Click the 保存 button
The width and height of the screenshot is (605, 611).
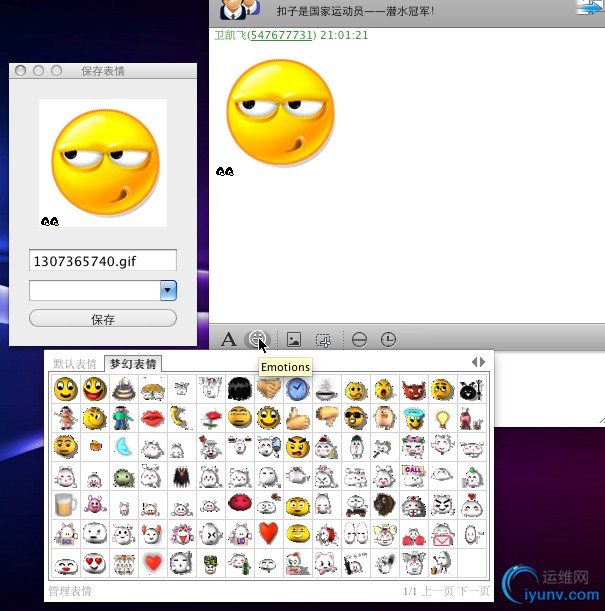pyautogui.click(x=103, y=319)
